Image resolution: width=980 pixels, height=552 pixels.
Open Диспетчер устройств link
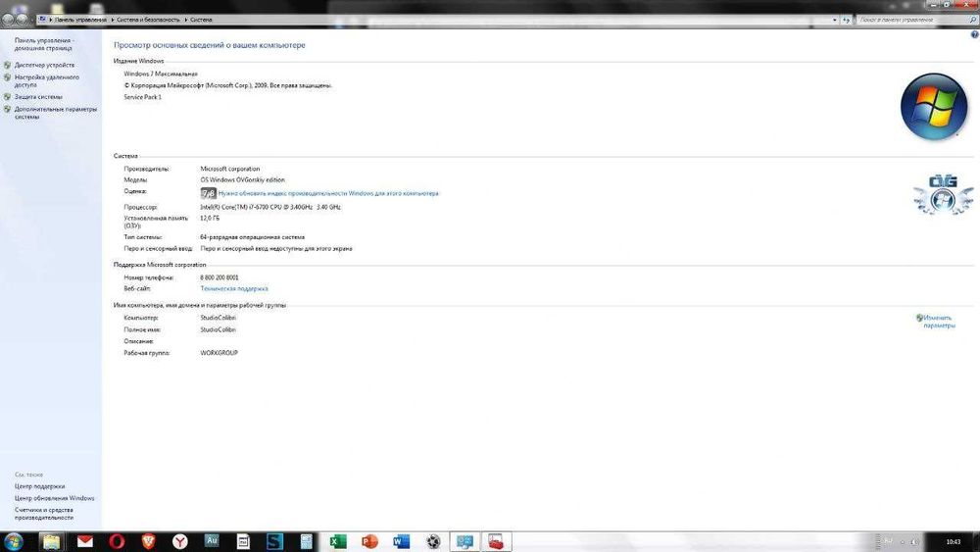[44, 65]
